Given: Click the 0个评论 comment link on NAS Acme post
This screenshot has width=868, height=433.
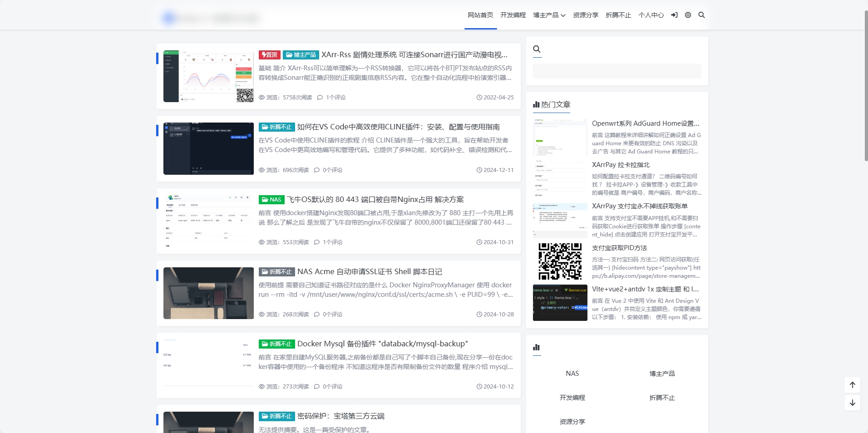Looking at the screenshot, I should (x=328, y=315).
